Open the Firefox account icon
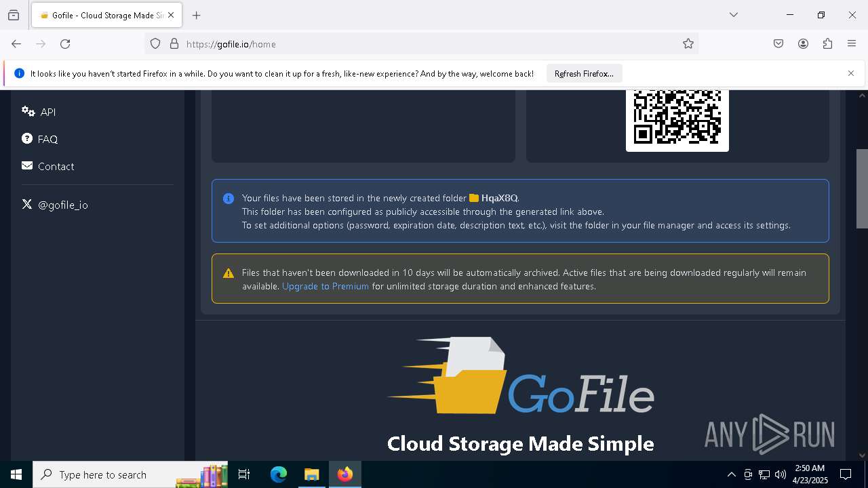The width and height of the screenshot is (868, 488). 803,44
